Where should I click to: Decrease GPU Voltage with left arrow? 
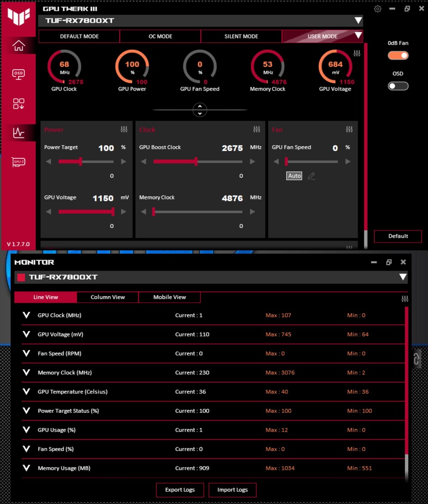49,212
